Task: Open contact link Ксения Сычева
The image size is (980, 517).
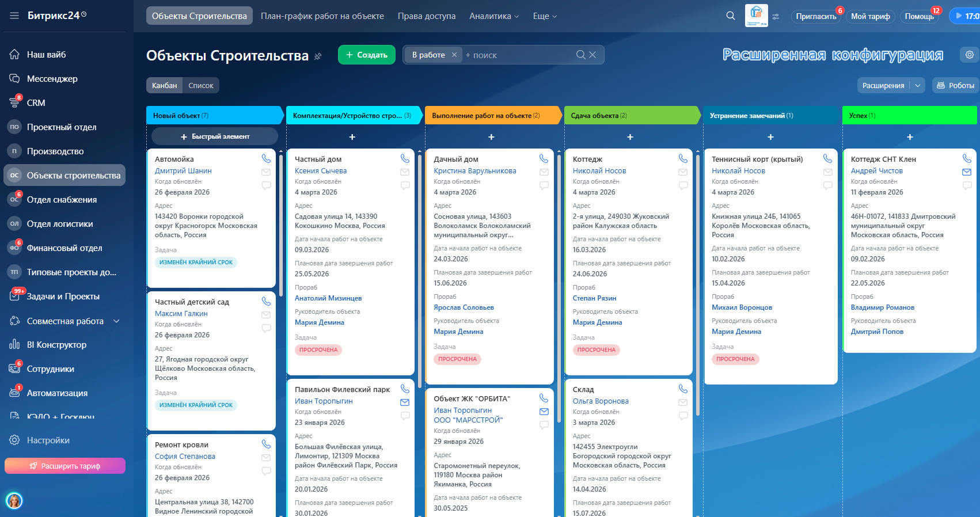Action: point(321,171)
